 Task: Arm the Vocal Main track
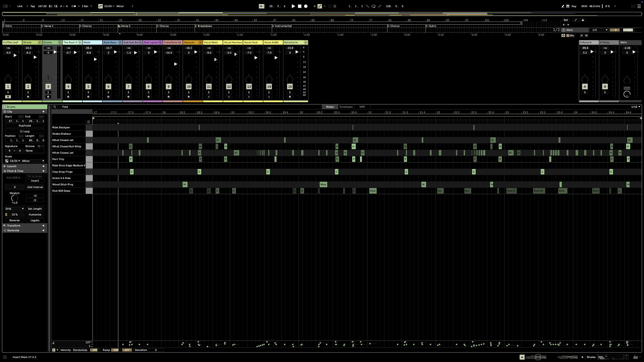(209, 97)
